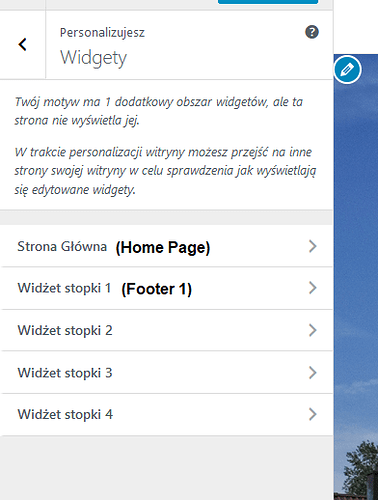Expand the Strona Główna chevron arrow
Image resolution: width=378 pixels, height=500 pixels.
coord(312,246)
